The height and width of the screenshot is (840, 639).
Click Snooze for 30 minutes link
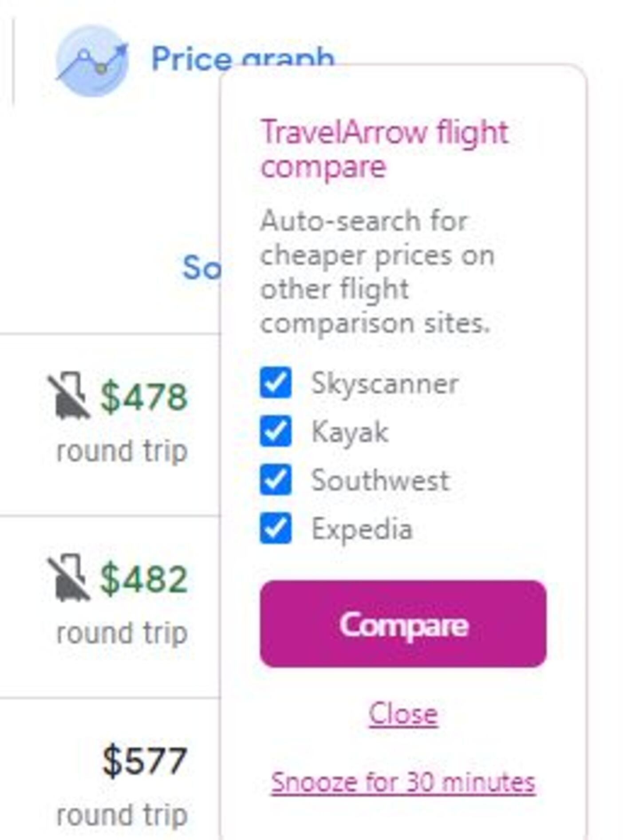tap(403, 782)
